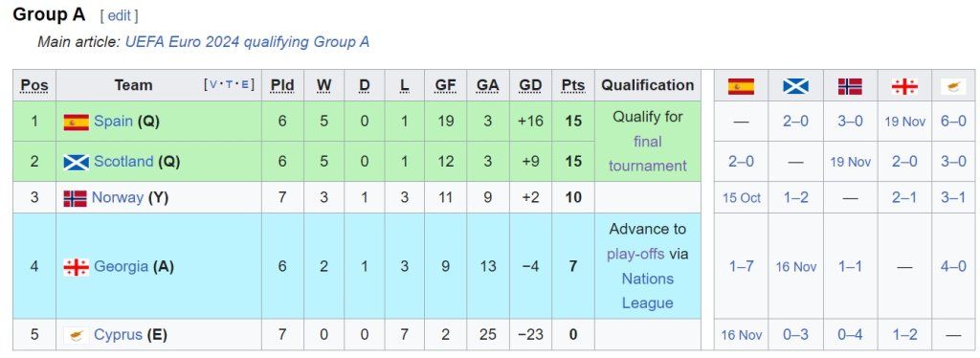Click the Pts column header abbreviation
980x358 pixels.
coord(573,85)
